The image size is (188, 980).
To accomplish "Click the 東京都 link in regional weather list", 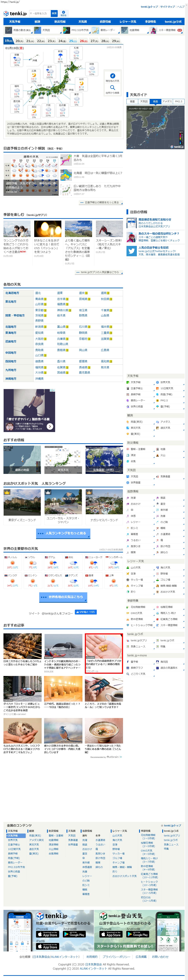I will pos(39,310).
